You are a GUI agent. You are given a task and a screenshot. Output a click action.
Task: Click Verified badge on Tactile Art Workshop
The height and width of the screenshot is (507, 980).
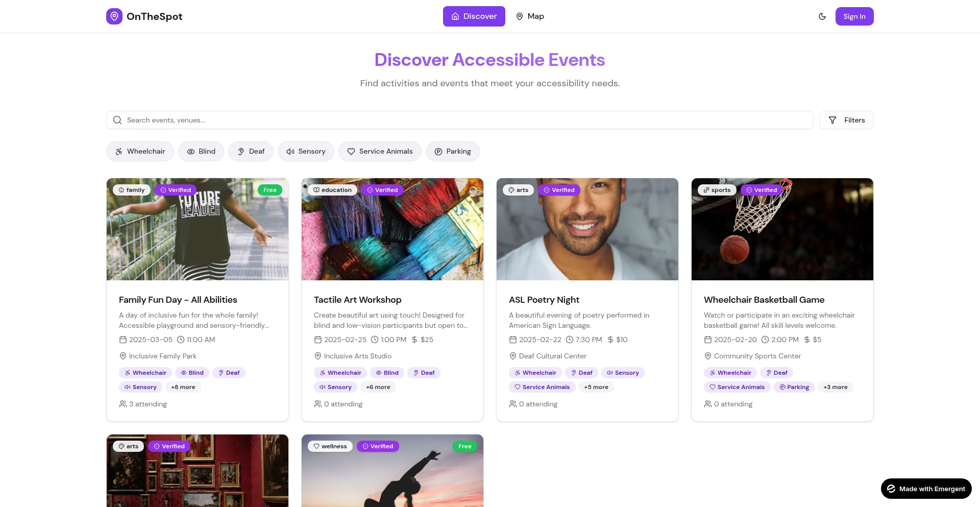tap(382, 190)
